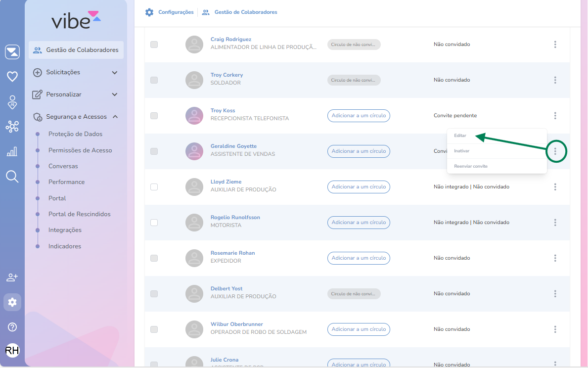Open the bar chart analytics icon
The height and width of the screenshot is (368, 588).
(x=12, y=151)
